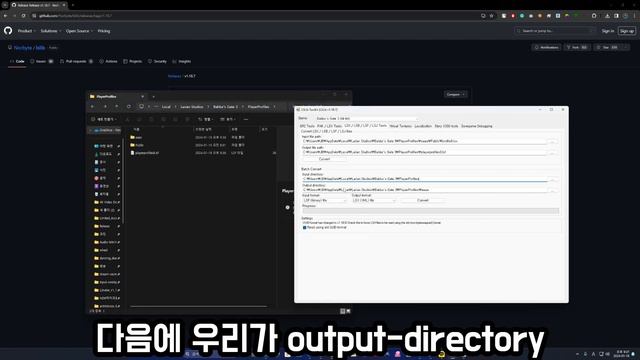
Task: Switch to the Localization tab
Action: [423, 126]
